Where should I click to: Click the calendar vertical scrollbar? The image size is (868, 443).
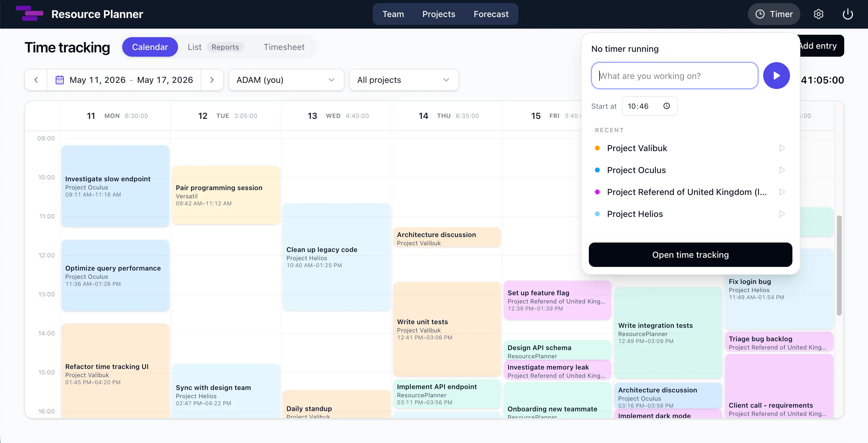(x=839, y=265)
